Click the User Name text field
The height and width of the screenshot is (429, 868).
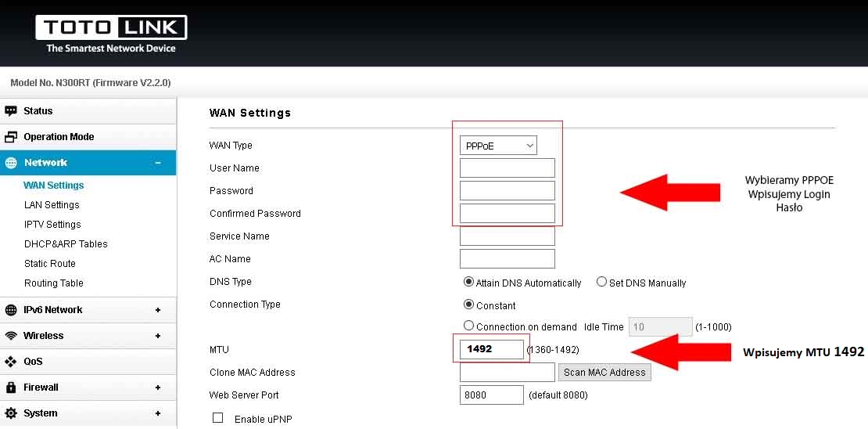(507, 168)
